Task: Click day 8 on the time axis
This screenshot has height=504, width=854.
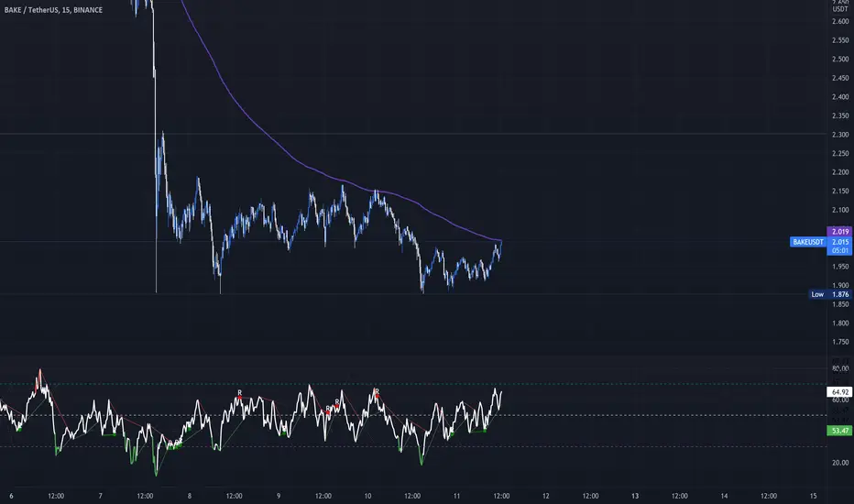Action: 190,496
